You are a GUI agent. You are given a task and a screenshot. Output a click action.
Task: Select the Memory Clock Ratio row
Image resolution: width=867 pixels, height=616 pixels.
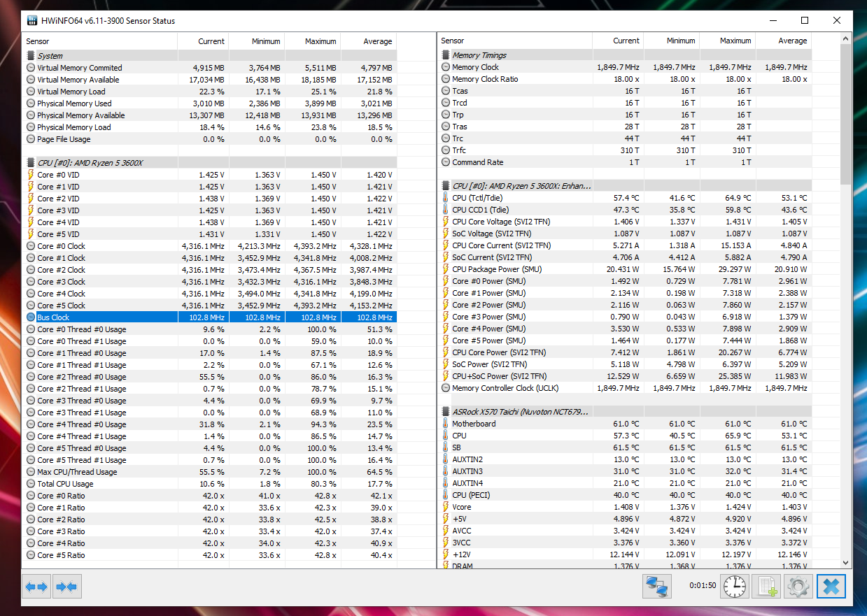pos(625,79)
